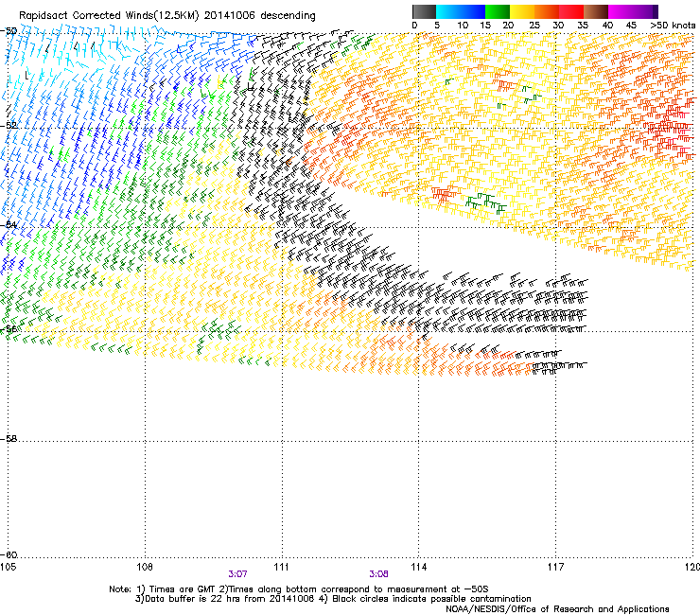Viewport: 700px width, 615px height.
Task: Click the 'Times are GMT' note line
Action: [x=299, y=589]
